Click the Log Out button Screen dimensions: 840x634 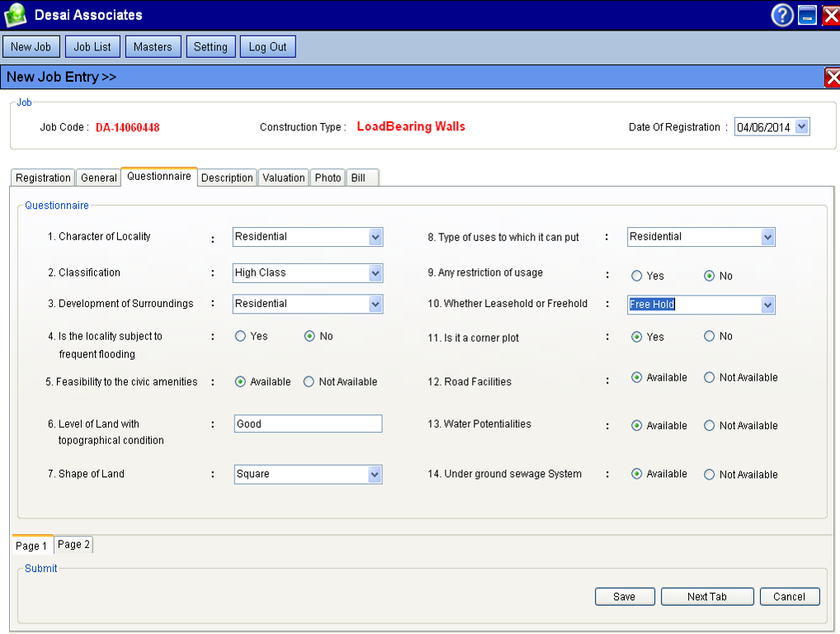click(x=267, y=47)
